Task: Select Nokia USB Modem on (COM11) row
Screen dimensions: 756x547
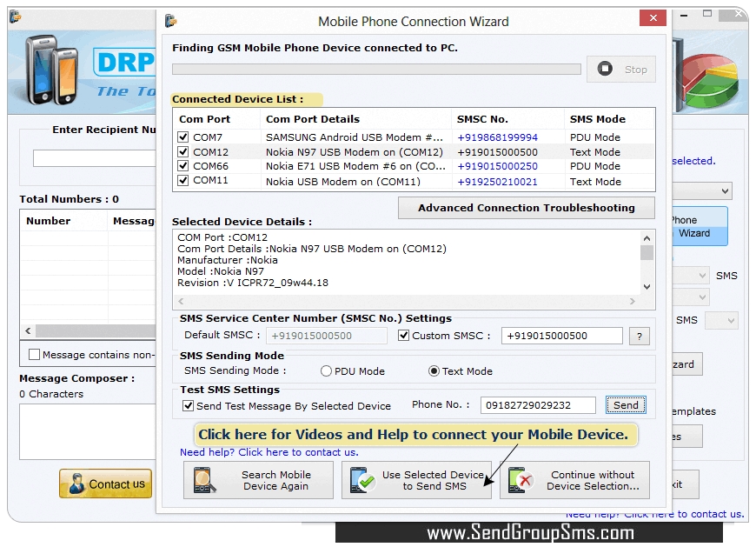Action: tap(414, 182)
